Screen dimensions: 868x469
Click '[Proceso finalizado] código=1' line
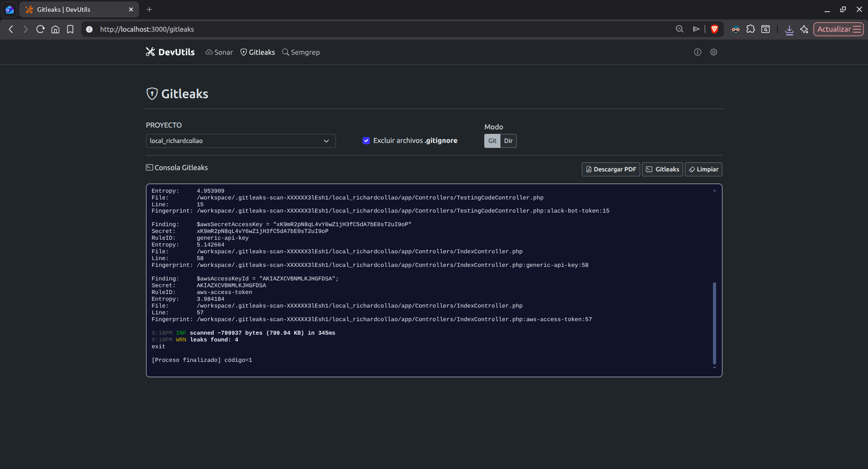tap(202, 360)
